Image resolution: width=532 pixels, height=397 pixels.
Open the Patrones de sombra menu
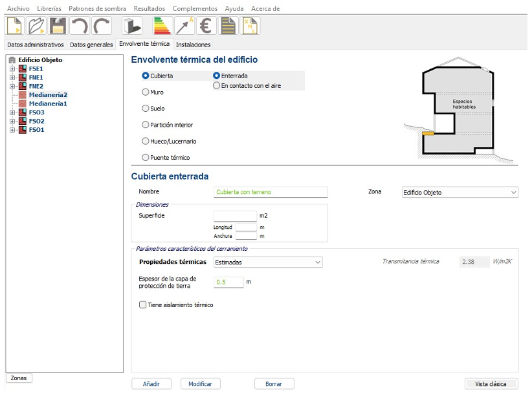[x=98, y=8]
